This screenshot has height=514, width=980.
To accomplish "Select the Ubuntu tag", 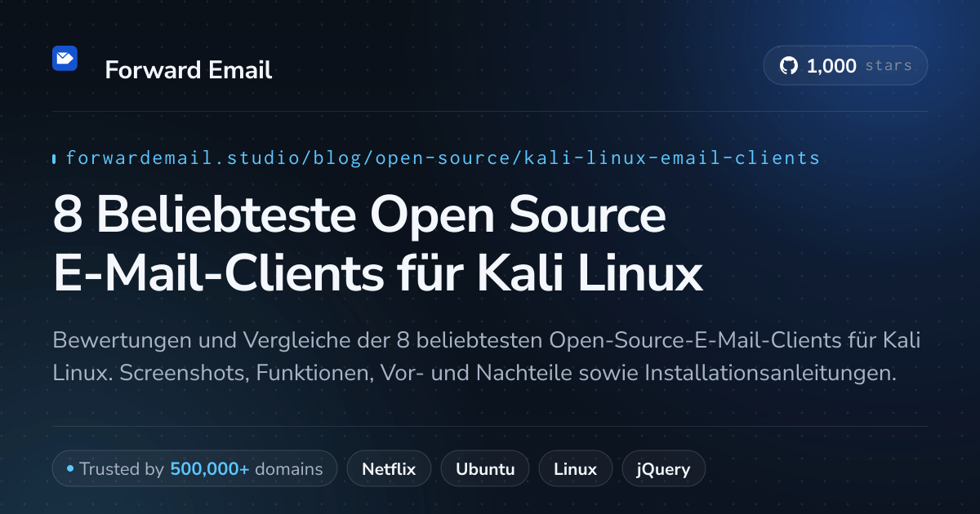I will [485, 469].
